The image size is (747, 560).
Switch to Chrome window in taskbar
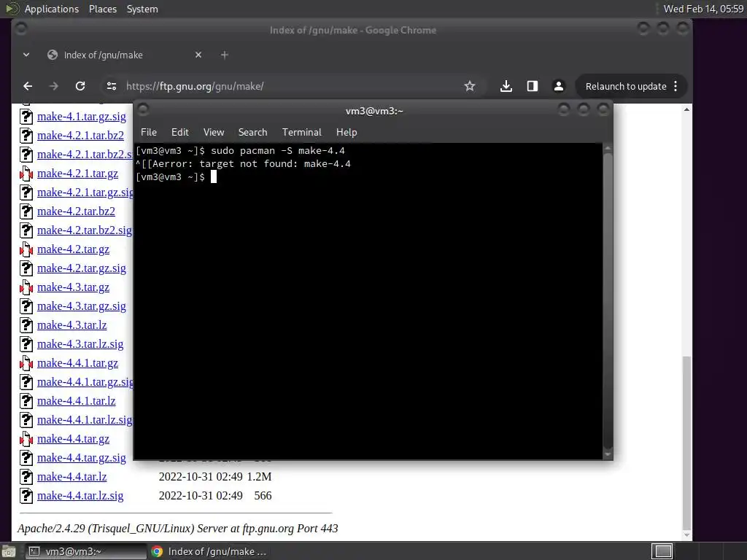pyautogui.click(x=209, y=551)
